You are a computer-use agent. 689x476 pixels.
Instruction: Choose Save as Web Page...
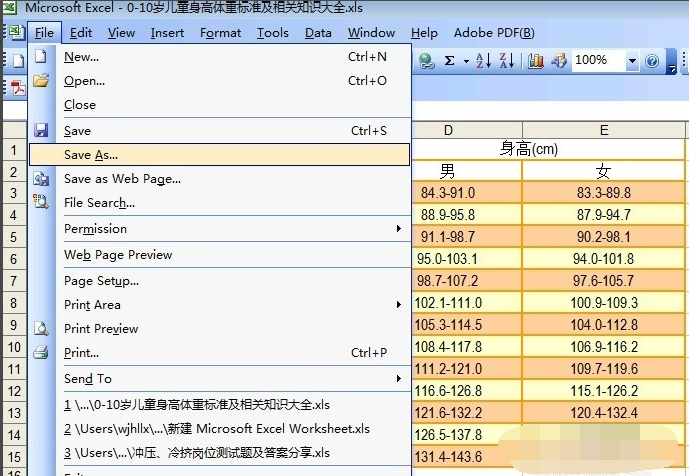(220, 178)
